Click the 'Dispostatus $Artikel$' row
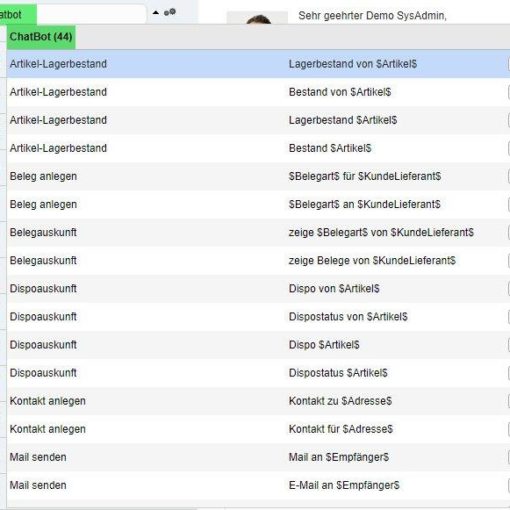Screen dimensions: 510x510 coord(258,373)
